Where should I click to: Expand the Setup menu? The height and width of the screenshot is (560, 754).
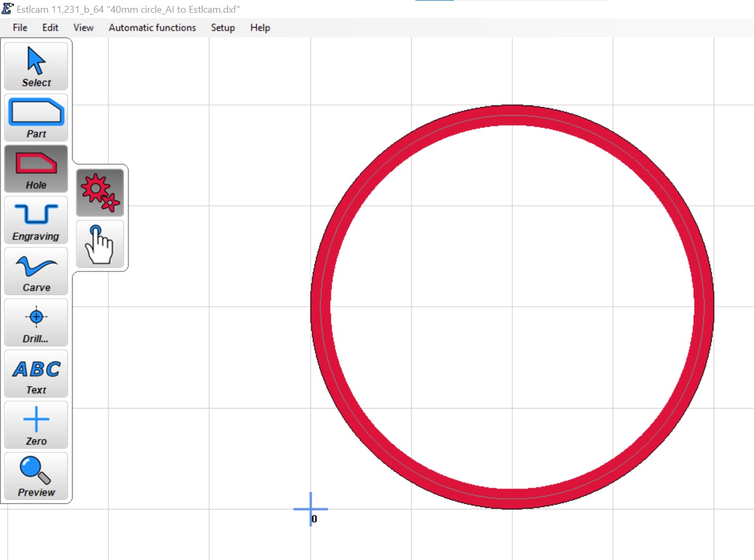(223, 28)
